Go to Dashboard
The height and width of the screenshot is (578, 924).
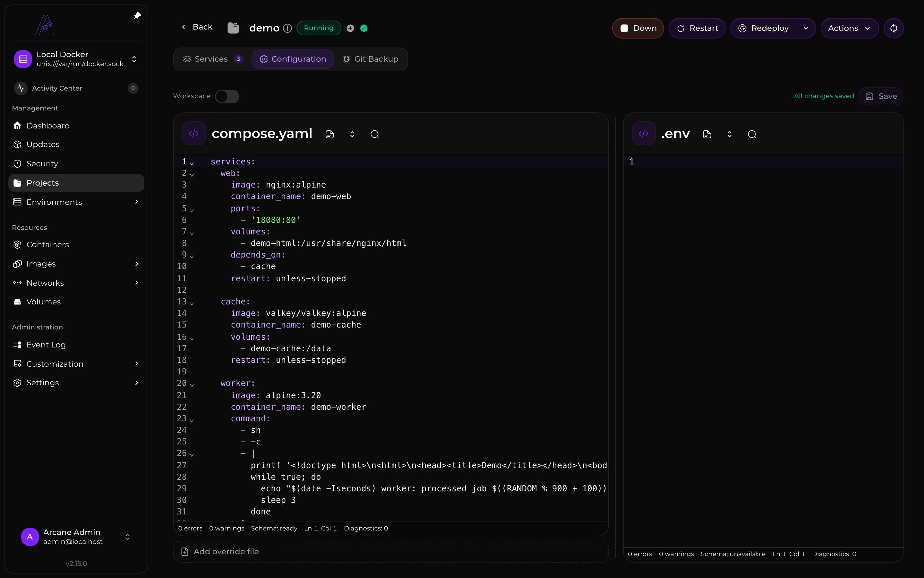[x=76, y=126]
